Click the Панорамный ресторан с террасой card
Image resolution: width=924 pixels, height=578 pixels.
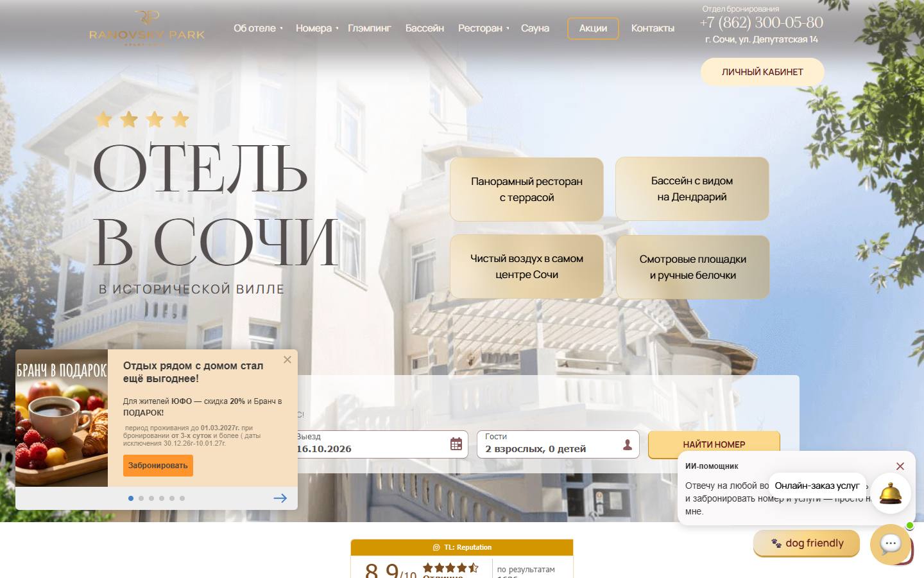527,189
